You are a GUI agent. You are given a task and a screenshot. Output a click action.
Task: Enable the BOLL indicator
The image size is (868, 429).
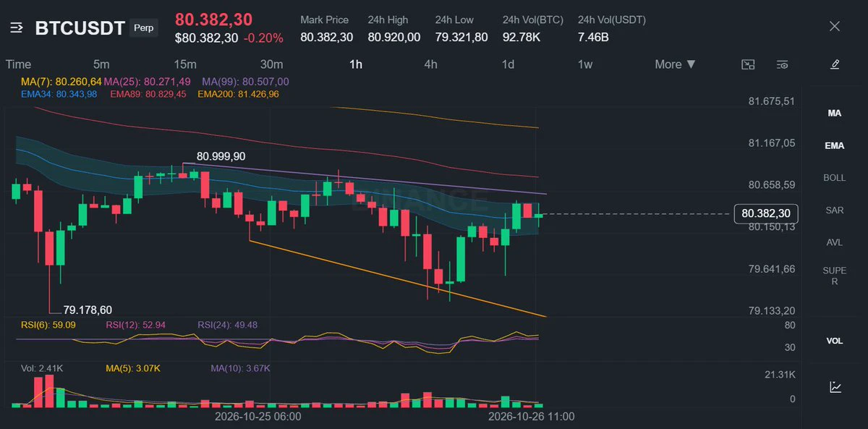point(835,178)
